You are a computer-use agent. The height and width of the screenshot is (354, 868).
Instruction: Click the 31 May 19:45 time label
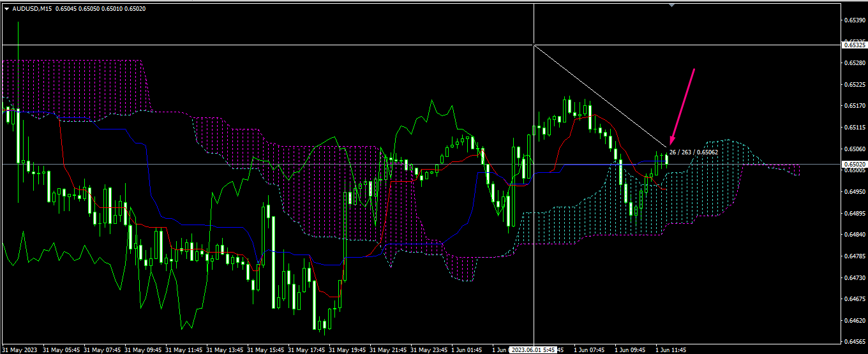click(x=347, y=350)
